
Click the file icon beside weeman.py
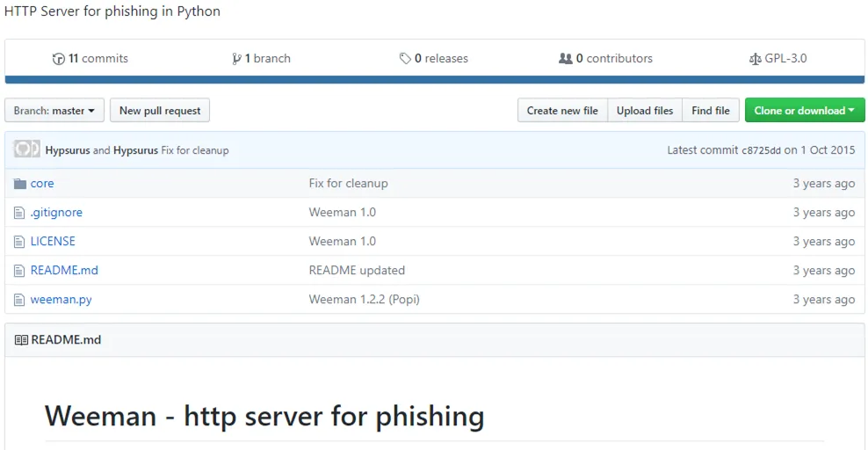[x=19, y=300]
